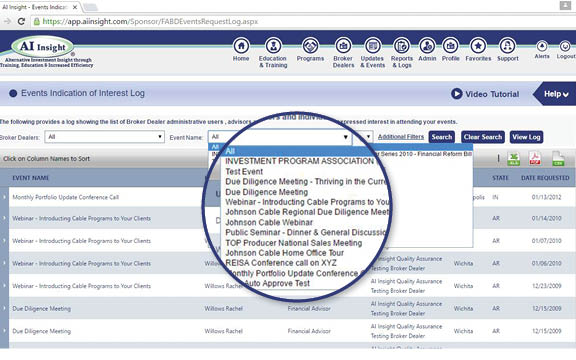
Task: Close the AI Insight browser tab
Action: coord(75,7)
